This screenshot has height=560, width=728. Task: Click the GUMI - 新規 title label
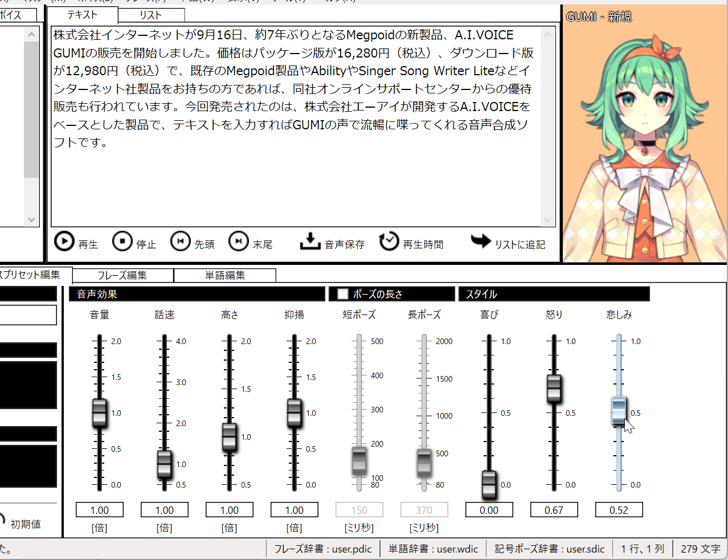pyautogui.click(x=599, y=17)
